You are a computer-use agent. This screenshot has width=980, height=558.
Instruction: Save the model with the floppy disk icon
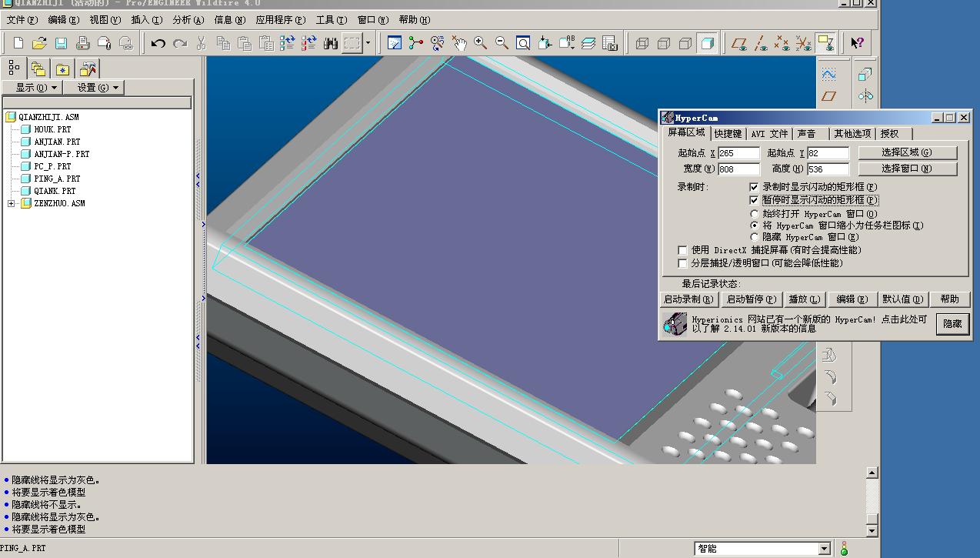click(x=61, y=43)
